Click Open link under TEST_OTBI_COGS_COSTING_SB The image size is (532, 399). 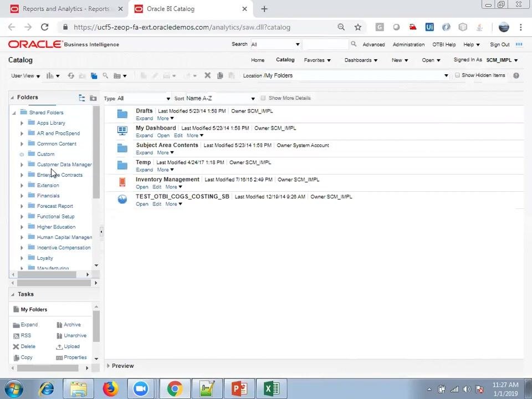click(x=142, y=204)
